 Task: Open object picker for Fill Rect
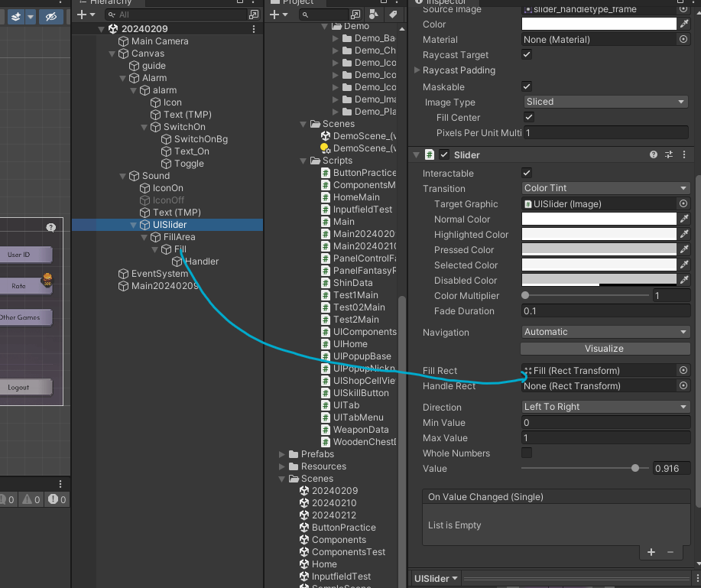click(x=683, y=370)
